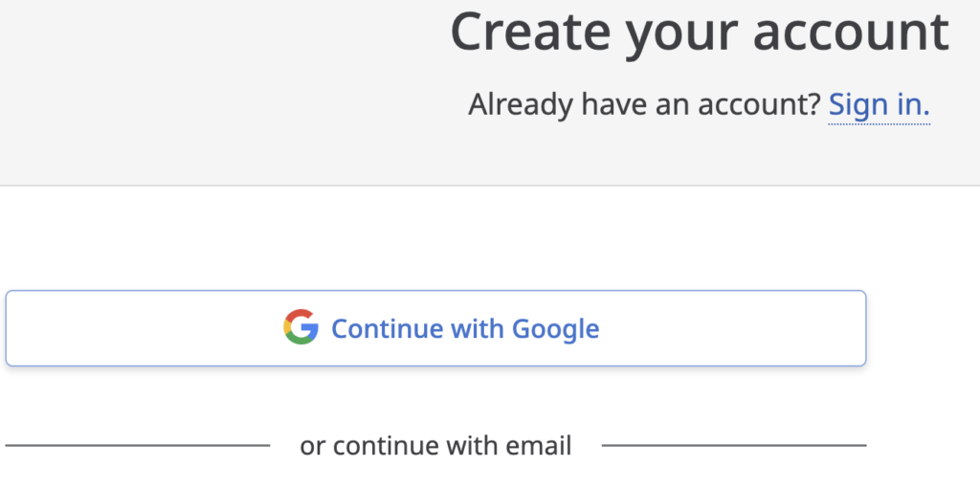The height and width of the screenshot is (488, 980).
Task: Click the word 'Google' in the sign-up button
Action: (555, 328)
